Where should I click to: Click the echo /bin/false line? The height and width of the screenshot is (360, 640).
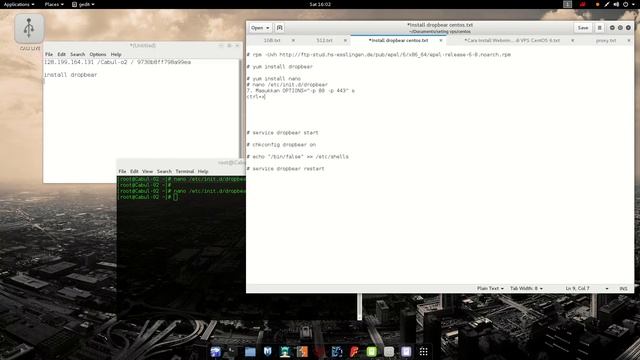coord(297,156)
